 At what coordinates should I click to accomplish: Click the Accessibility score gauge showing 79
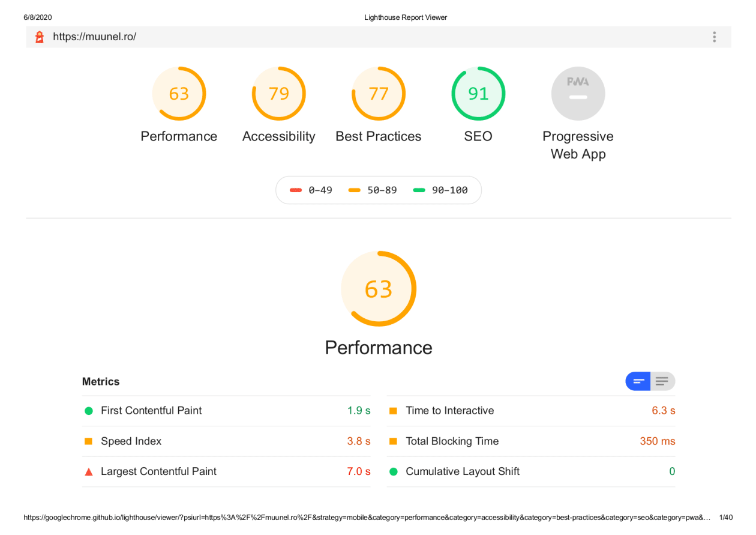click(278, 93)
